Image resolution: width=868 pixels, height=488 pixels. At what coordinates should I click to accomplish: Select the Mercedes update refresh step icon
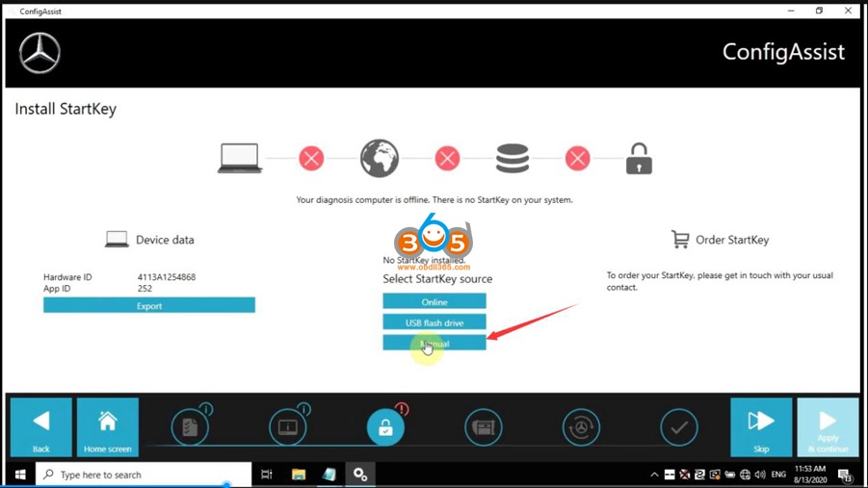tap(581, 427)
